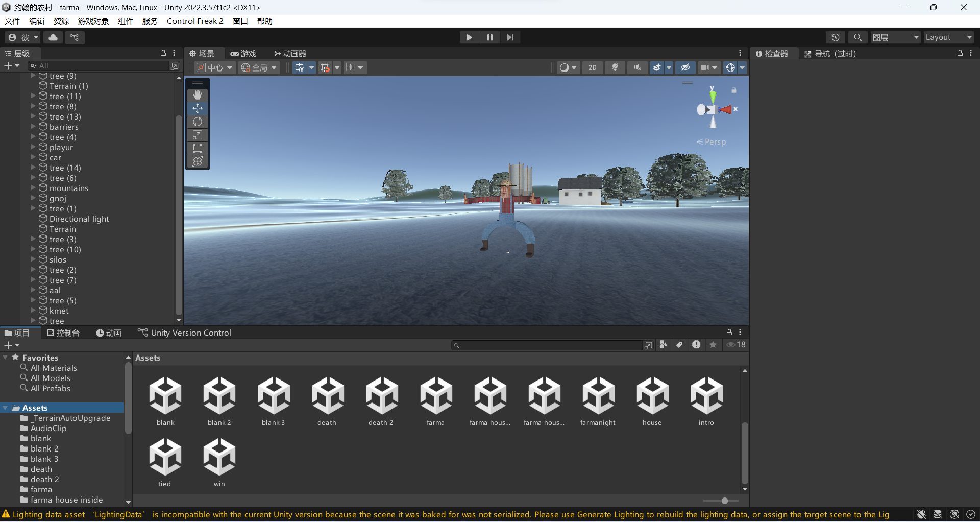Click the hierarchy search field
The height and width of the screenshot is (522, 980).
coord(100,66)
